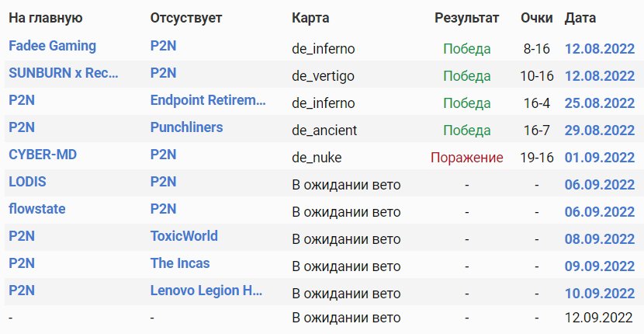Open the 01.09.2022 match link

[600, 158]
